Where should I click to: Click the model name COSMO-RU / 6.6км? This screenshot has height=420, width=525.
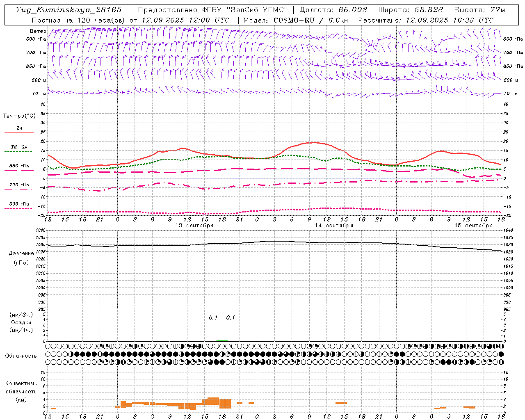tap(311, 20)
